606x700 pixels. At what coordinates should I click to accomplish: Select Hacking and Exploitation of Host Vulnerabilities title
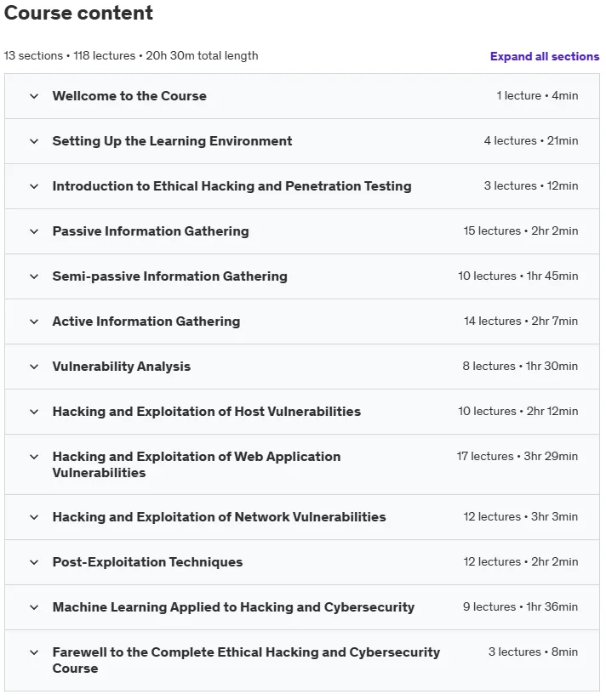[206, 412]
